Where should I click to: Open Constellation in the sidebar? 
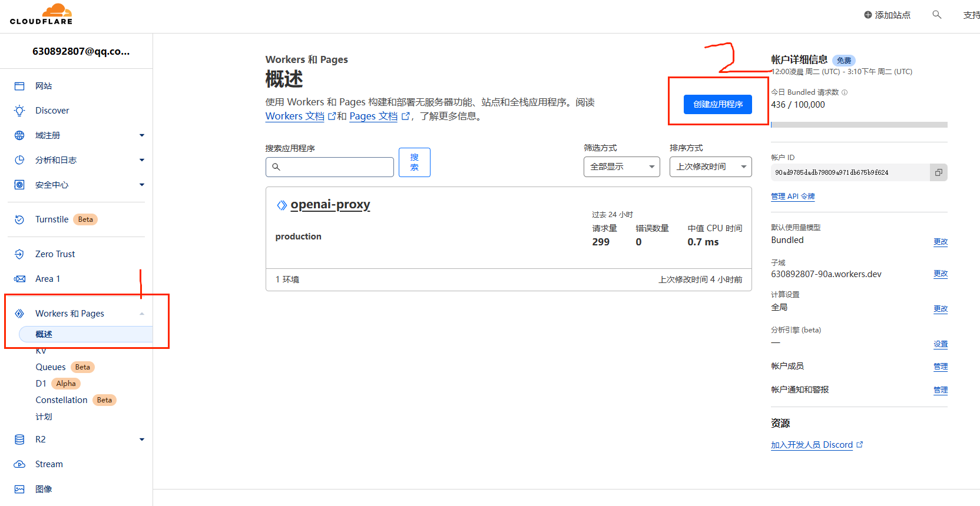click(61, 400)
